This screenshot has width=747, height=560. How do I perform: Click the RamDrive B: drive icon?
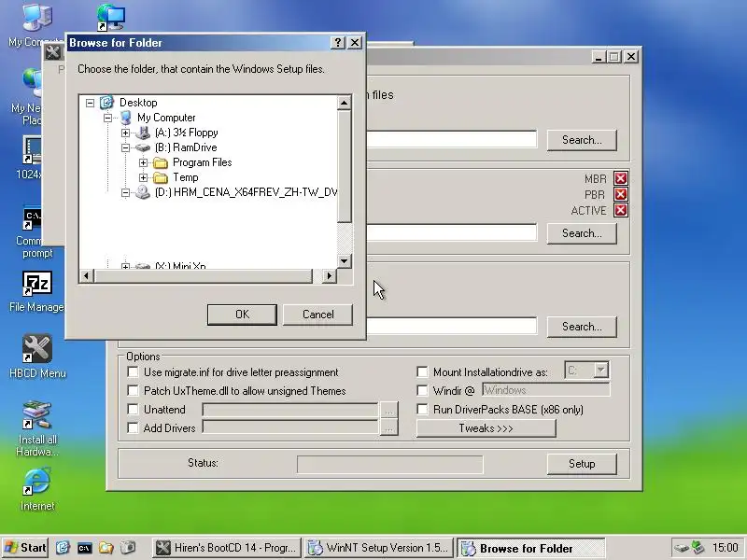(x=143, y=147)
